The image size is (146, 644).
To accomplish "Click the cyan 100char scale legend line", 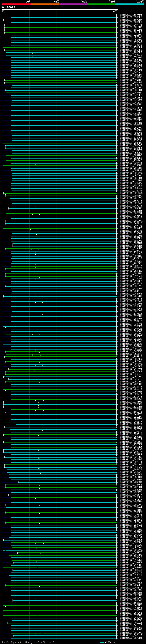I will (102, 642).
